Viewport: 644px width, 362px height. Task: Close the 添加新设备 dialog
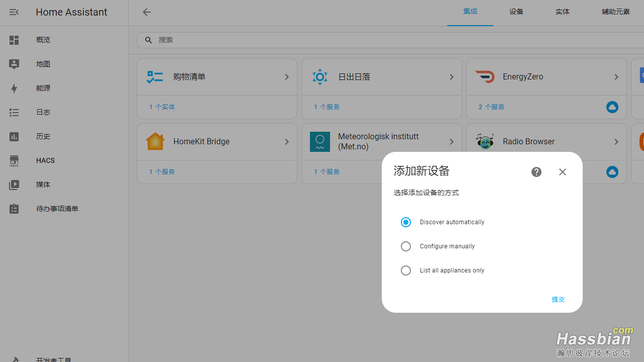coord(563,172)
